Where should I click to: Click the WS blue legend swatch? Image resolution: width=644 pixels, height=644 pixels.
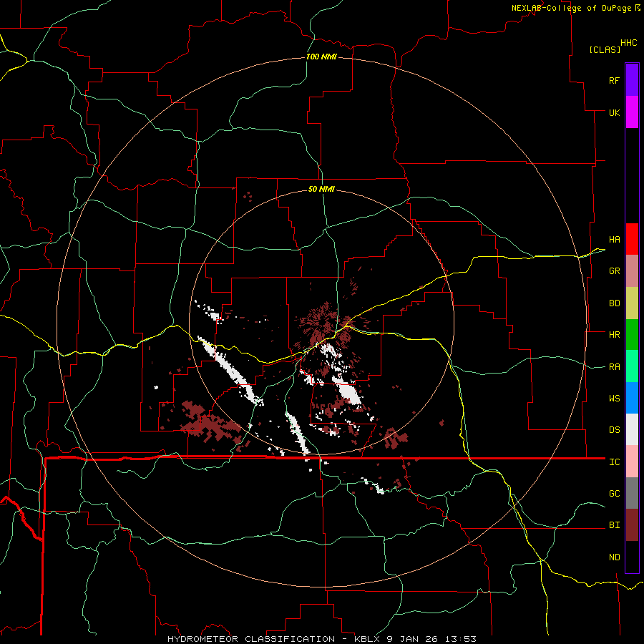[632, 398]
